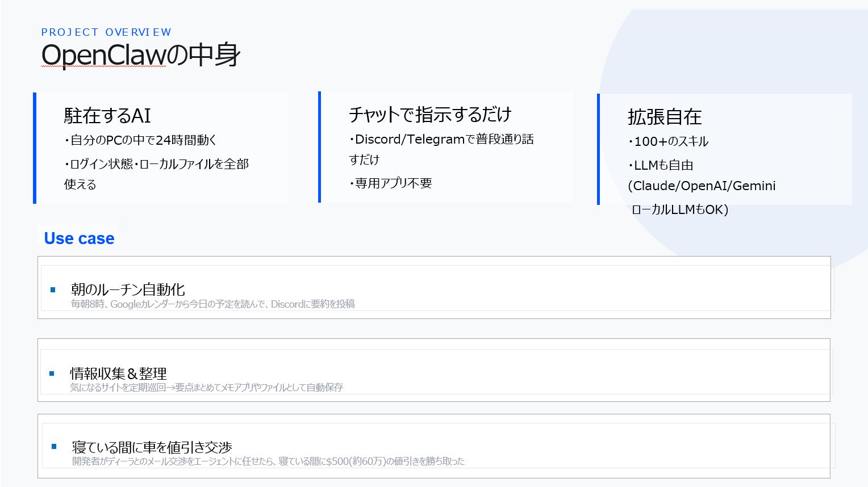Image resolution: width=868 pixels, height=487 pixels.
Task: Click the 100+のスキル bullet line
Action: coord(669,141)
